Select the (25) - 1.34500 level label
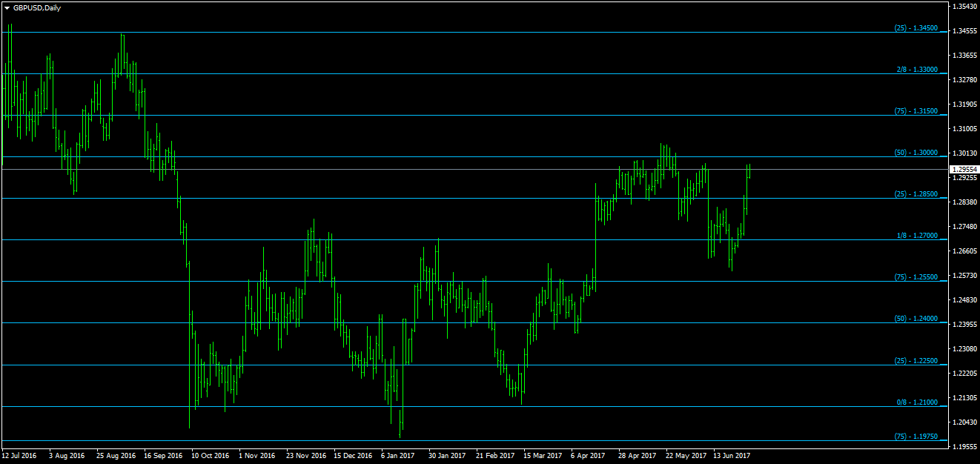This screenshot has width=980, height=464. point(916,28)
